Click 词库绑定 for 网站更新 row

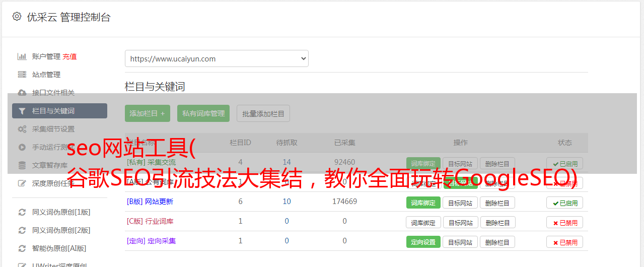[423, 203]
